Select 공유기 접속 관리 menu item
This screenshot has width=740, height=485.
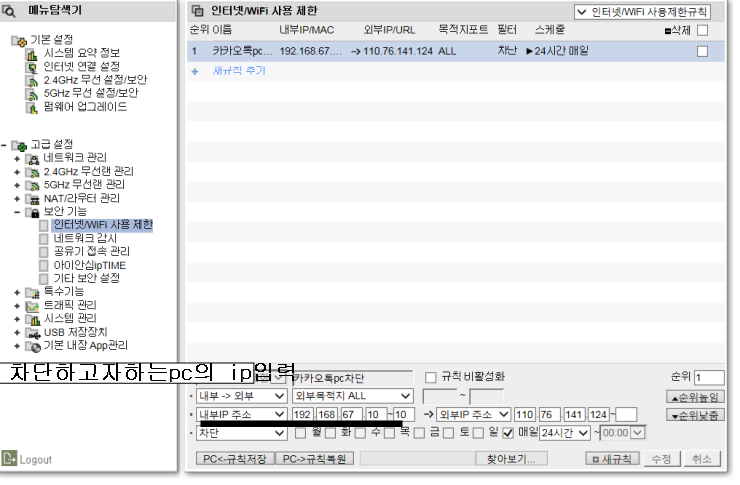tap(92, 251)
